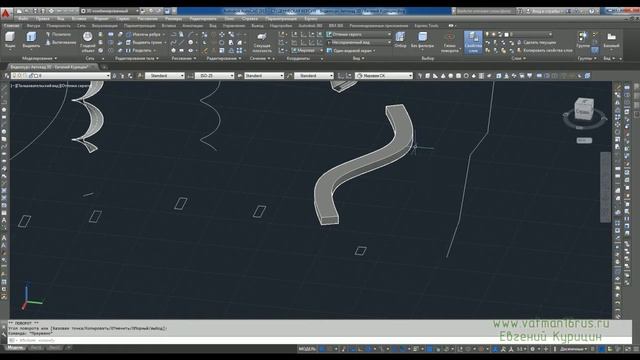640x360 pixels.
Task: Click the ViewCube in the viewport
Action: [x=584, y=109]
